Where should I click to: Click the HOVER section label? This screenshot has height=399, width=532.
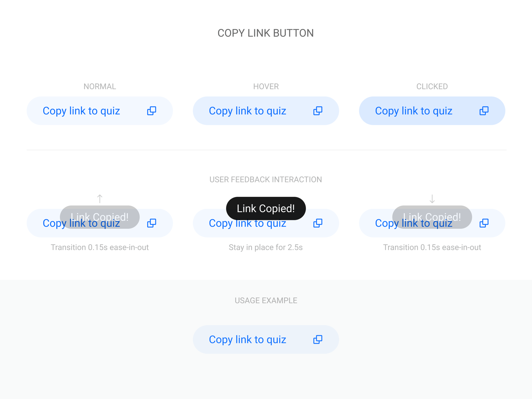(x=266, y=86)
